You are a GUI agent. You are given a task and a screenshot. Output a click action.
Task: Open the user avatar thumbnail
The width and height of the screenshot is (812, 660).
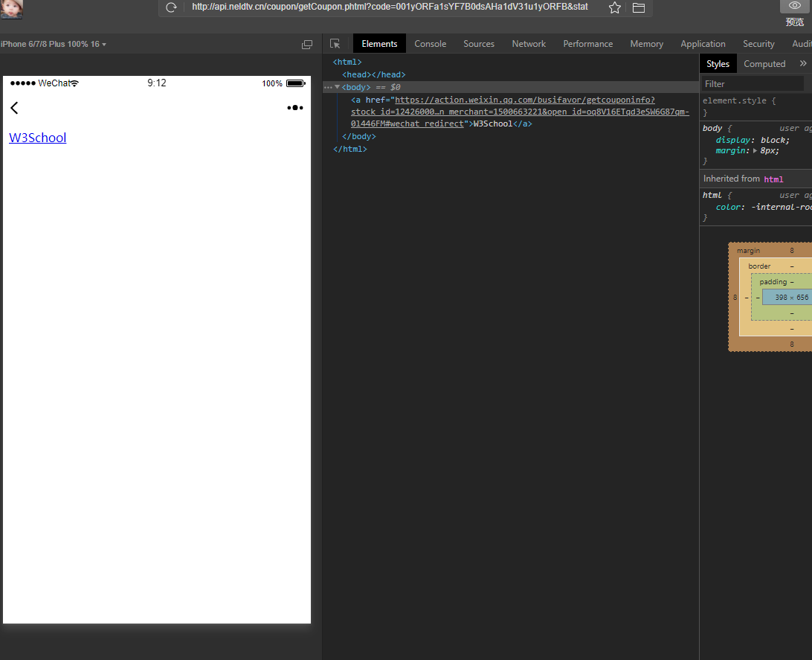(x=11, y=9)
